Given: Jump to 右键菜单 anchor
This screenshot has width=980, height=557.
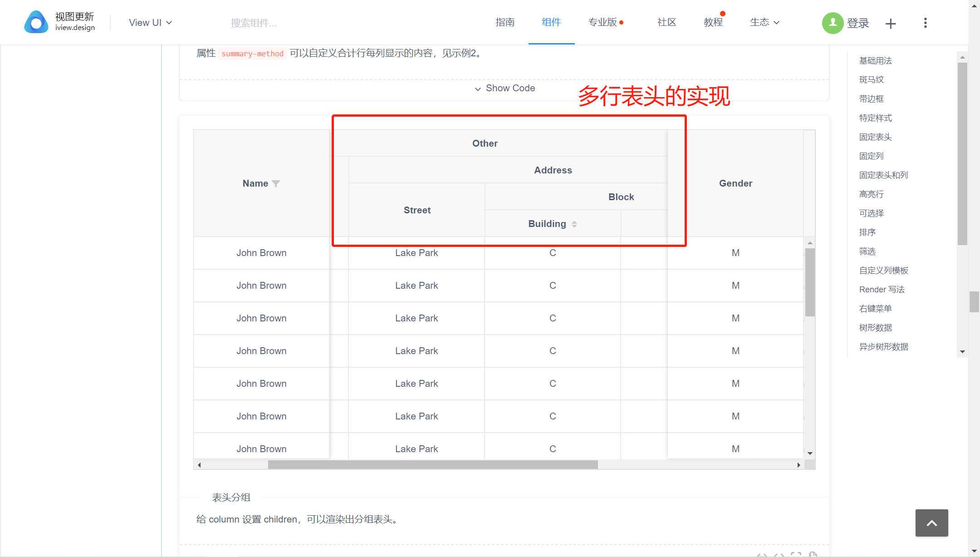Looking at the screenshot, I should point(875,308).
